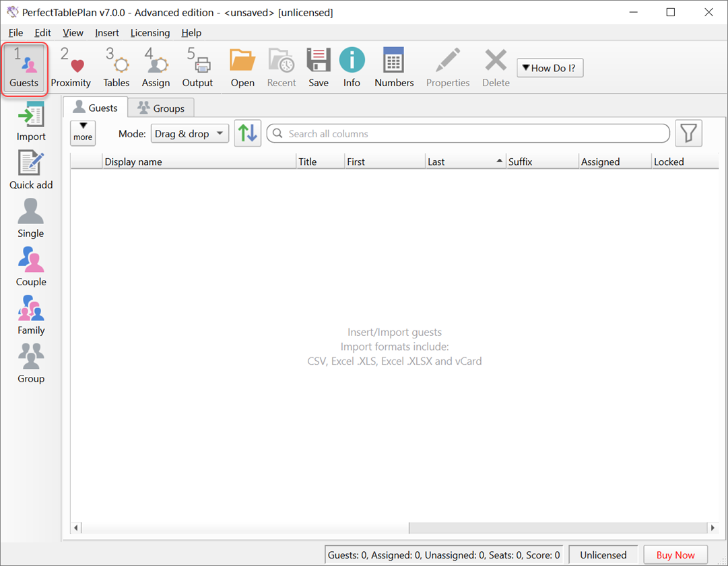Open the Mode drop-down list
Screen dimensions: 728x566
click(x=189, y=133)
